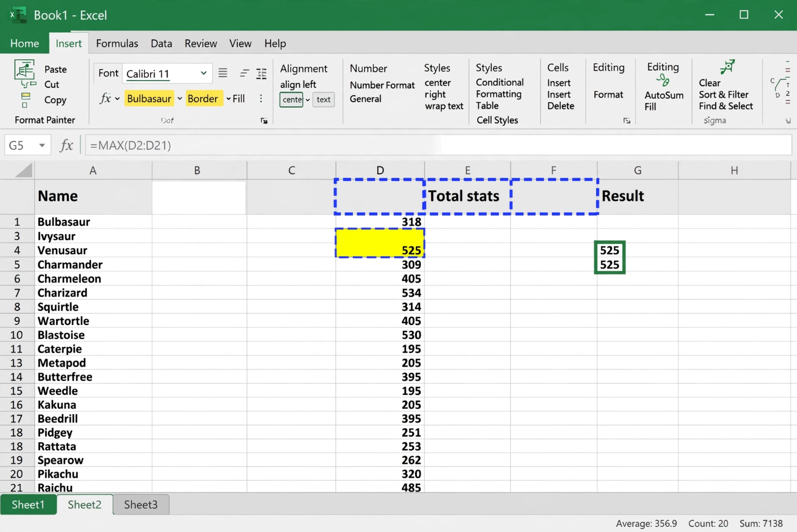Click wrap text option
Screen dimensions: 797x532
pos(444,106)
